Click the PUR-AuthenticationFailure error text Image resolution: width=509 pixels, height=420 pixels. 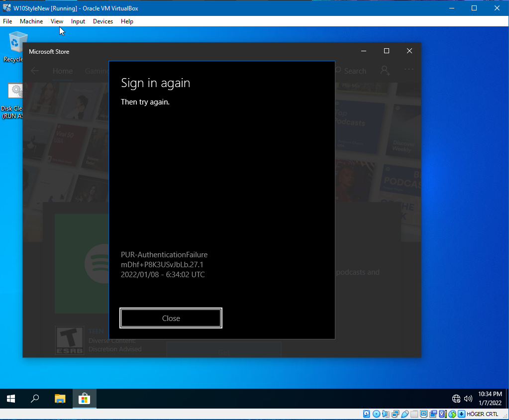pos(164,254)
